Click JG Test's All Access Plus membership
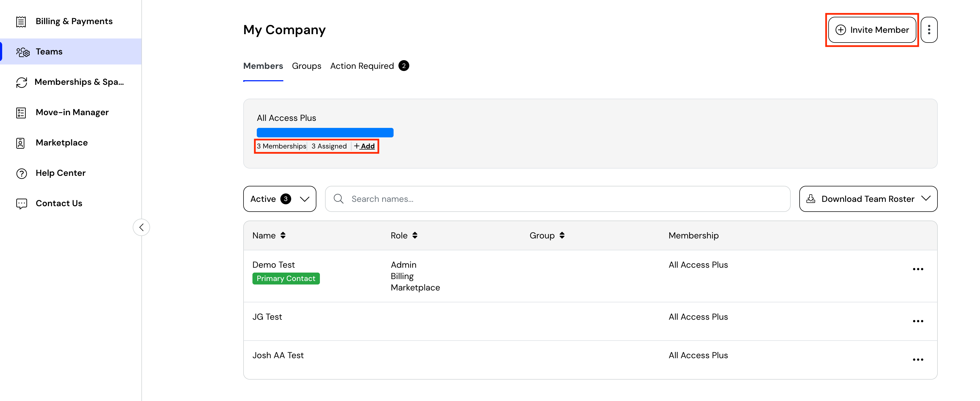The image size is (980, 401). coord(698,317)
